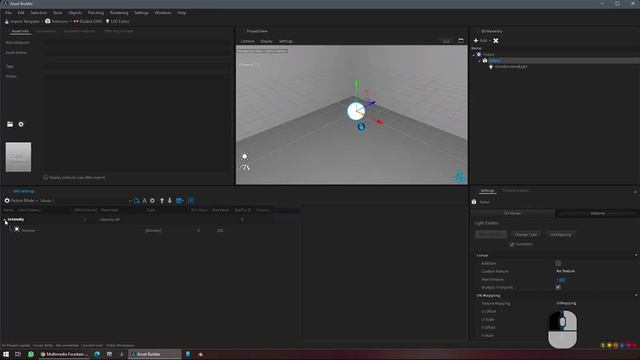The height and width of the screenshot is (360, 640).
Task: Click the UV Mapping button
Action: (560, 235)
